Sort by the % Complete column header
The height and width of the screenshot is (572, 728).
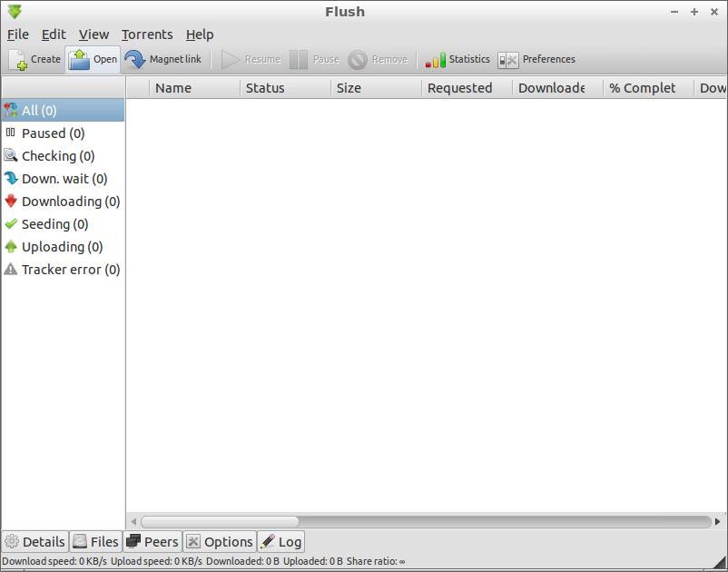pos(649,88)
